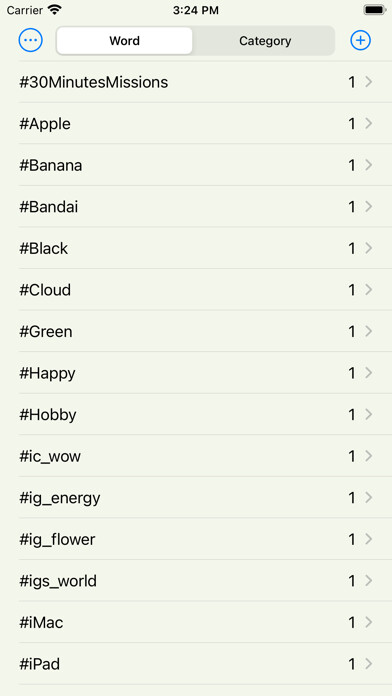Check the Wi-Fi status icon

[x=54, y=10]
